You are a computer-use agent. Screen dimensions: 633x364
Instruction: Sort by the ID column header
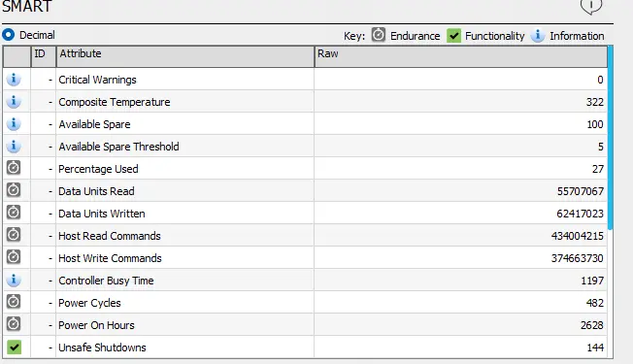click(x=43, y=56)
